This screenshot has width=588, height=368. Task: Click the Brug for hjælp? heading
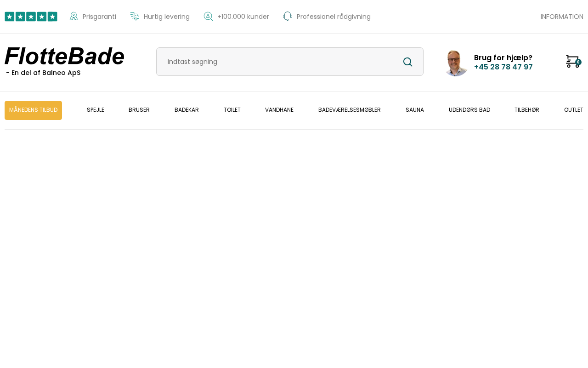tap(503, 57)
